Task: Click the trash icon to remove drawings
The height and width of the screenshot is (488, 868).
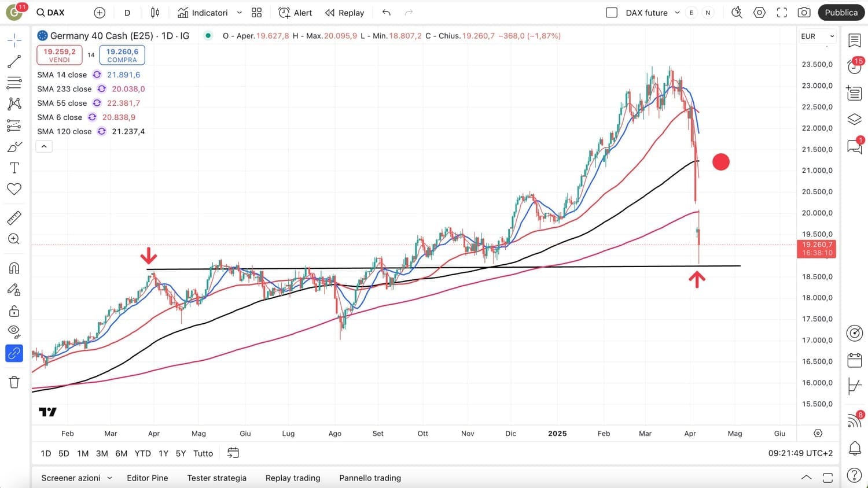Action: 14,382
